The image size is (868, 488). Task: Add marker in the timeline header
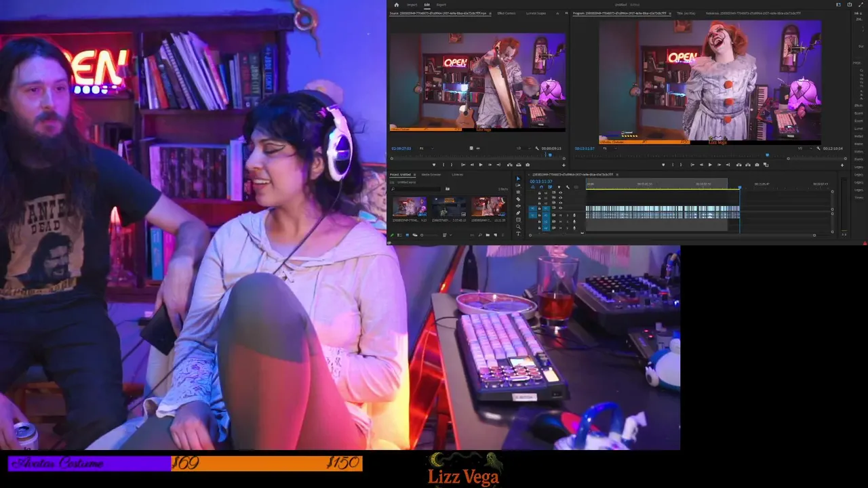(x=559, y=187)
